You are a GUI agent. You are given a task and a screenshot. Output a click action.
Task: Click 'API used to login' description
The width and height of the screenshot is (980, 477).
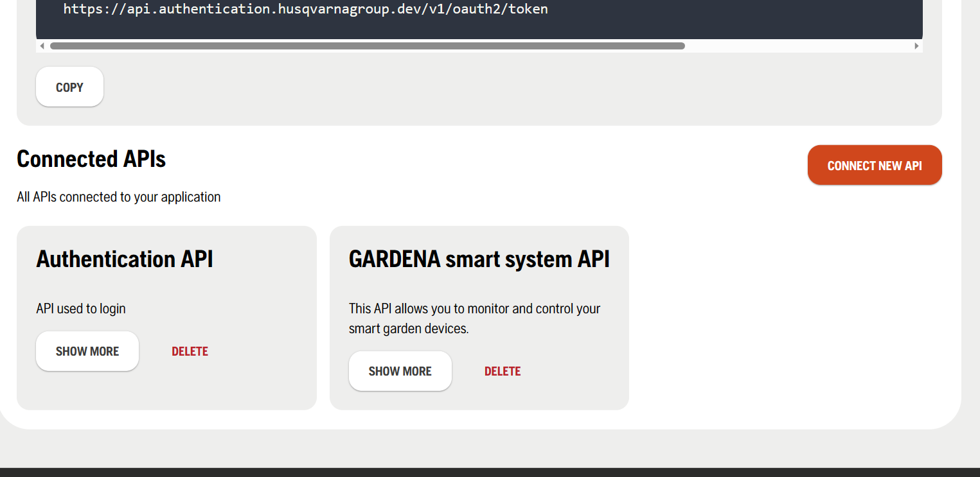(x=81, y=309)
